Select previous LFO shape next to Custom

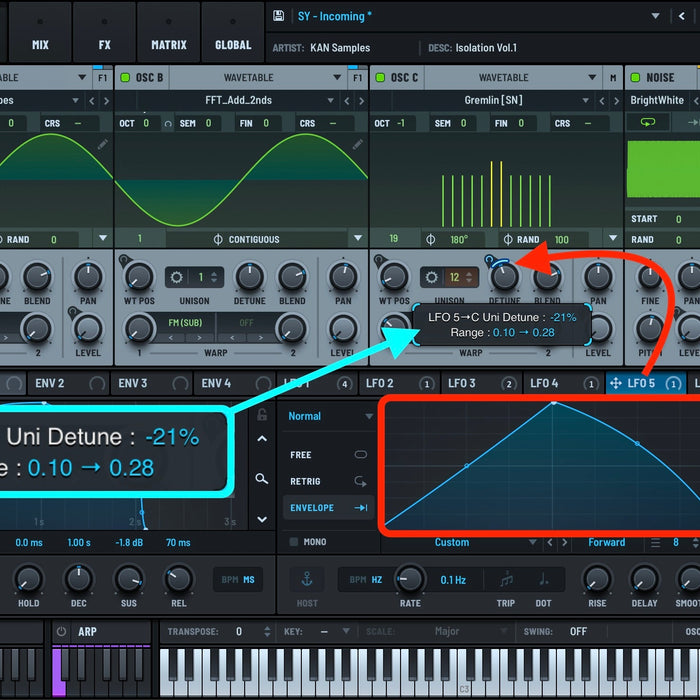550,542
